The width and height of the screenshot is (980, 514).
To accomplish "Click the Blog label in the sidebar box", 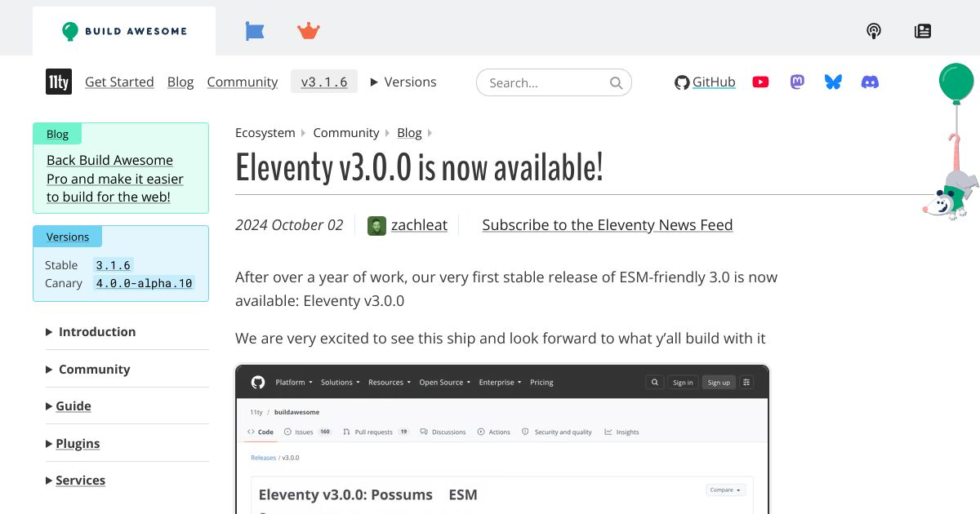I will 57,134.
